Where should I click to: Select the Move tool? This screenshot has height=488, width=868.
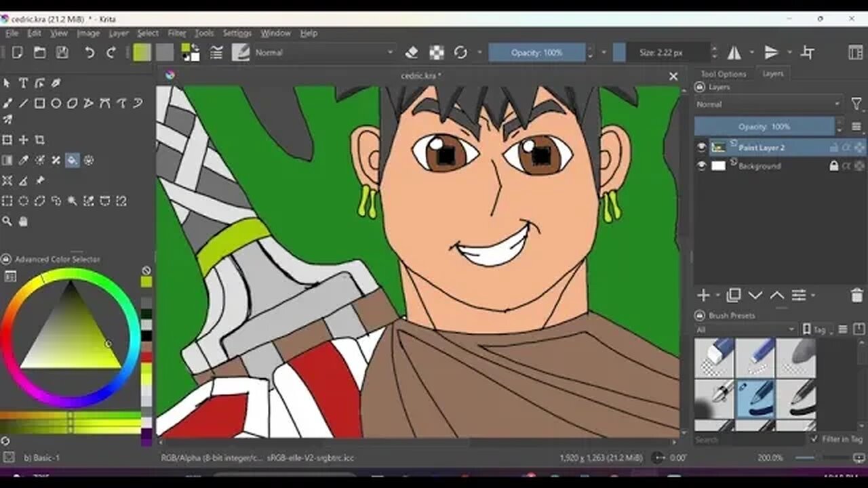pos(23,140)
